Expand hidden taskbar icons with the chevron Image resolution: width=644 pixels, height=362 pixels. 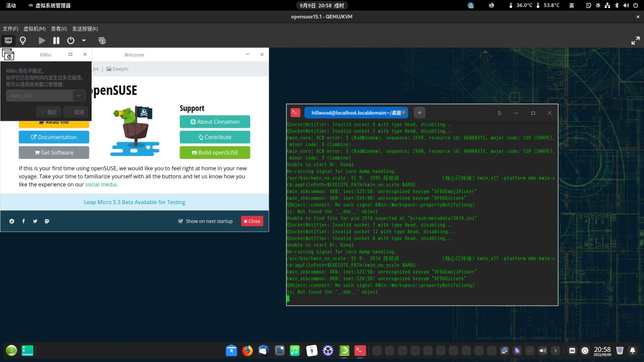coord(555,350)
